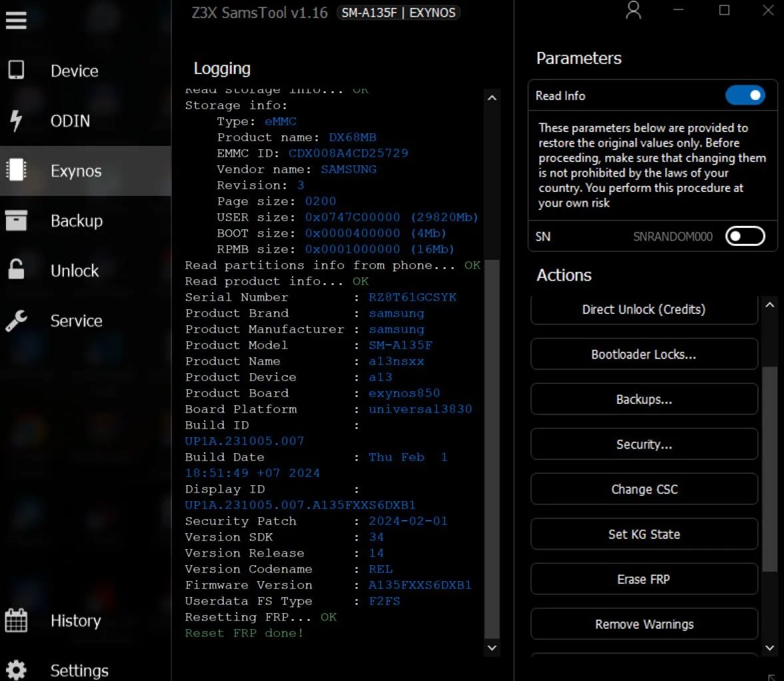The width and height of the screenshot is (784, 681).
Task: Click the Exynos chip icon
Action: point(16,170)
